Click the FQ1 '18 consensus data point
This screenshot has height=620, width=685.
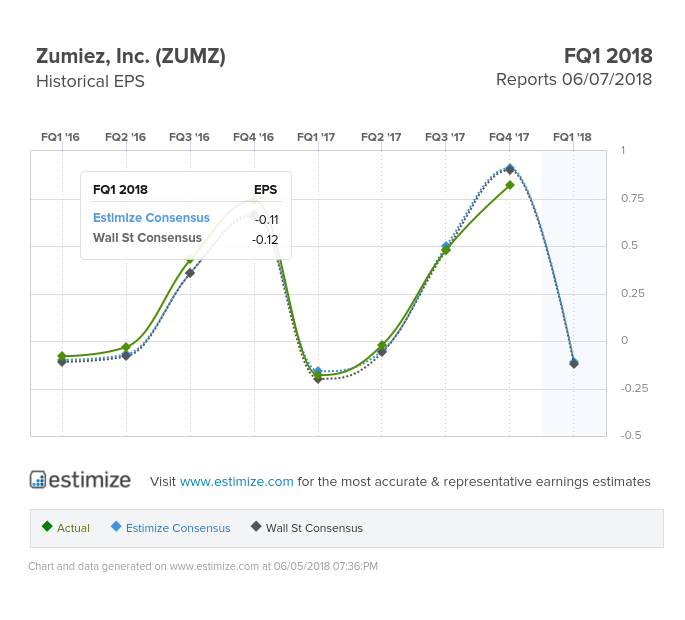[x=574, y=363]
